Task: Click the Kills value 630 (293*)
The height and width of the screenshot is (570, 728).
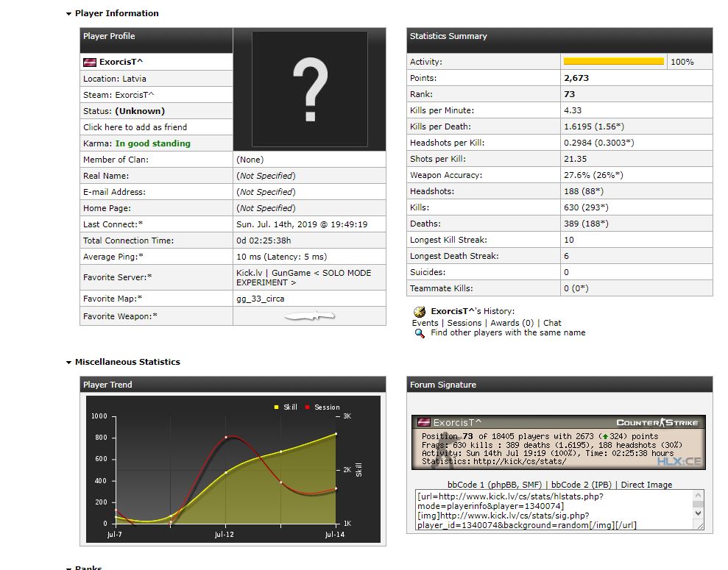Action: pyautogui.click(x=586, y=207)
